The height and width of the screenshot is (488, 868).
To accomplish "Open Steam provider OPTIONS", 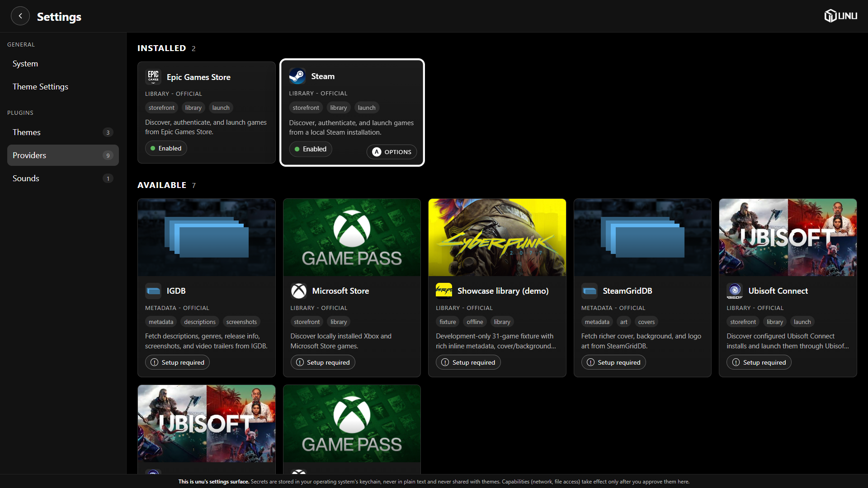I will 392,152.
